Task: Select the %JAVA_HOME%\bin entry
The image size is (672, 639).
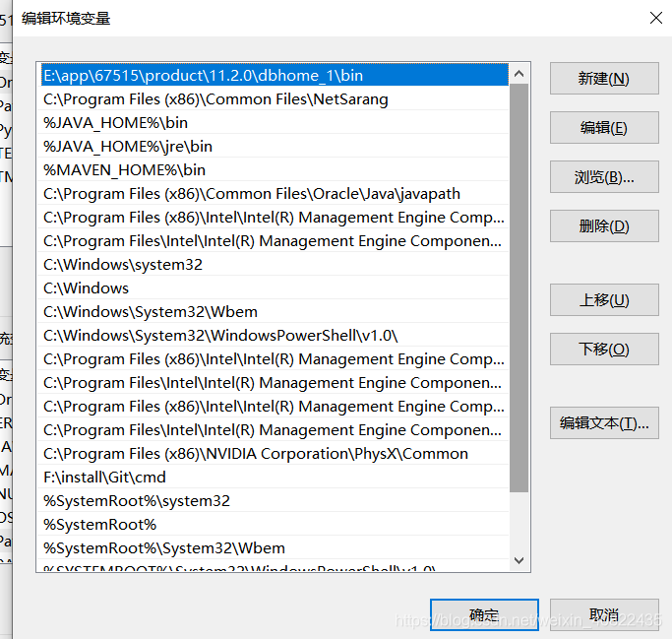Action: point(275,123)
